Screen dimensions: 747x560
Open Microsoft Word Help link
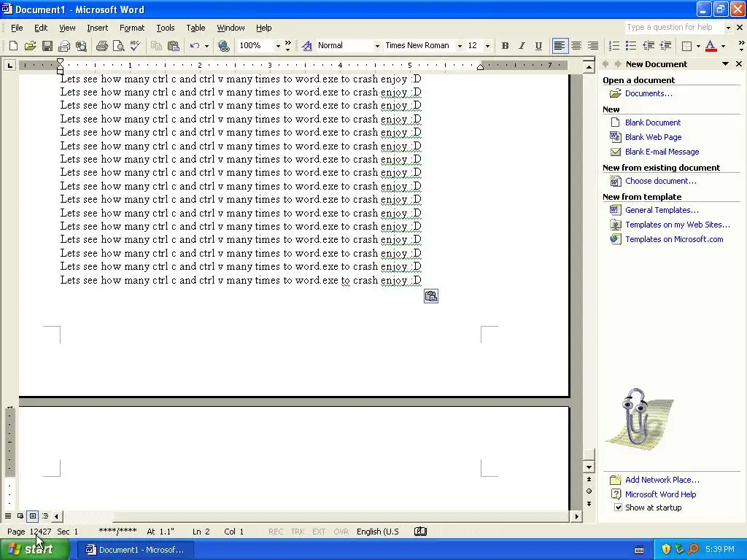(x=660, y=494)
